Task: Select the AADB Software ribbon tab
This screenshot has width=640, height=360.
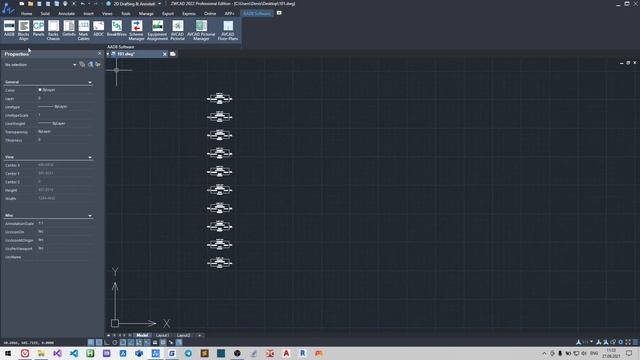Action: [257, 13]
